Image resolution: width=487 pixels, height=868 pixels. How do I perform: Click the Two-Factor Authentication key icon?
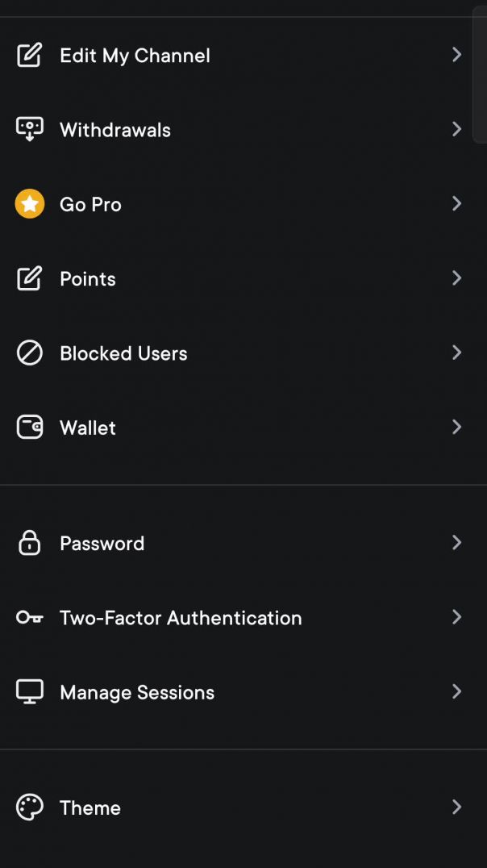[30, 618]
